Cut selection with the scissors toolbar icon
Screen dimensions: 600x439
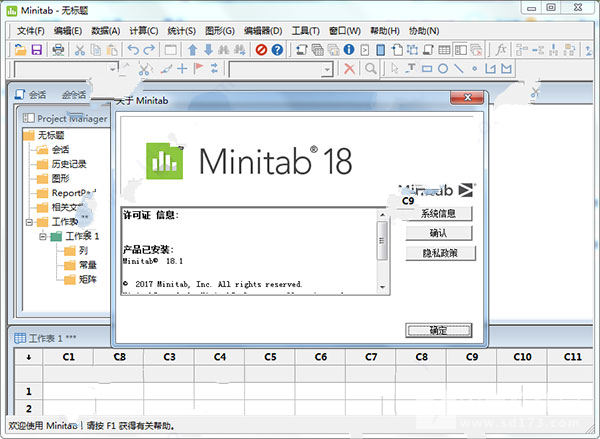point(80,50)
